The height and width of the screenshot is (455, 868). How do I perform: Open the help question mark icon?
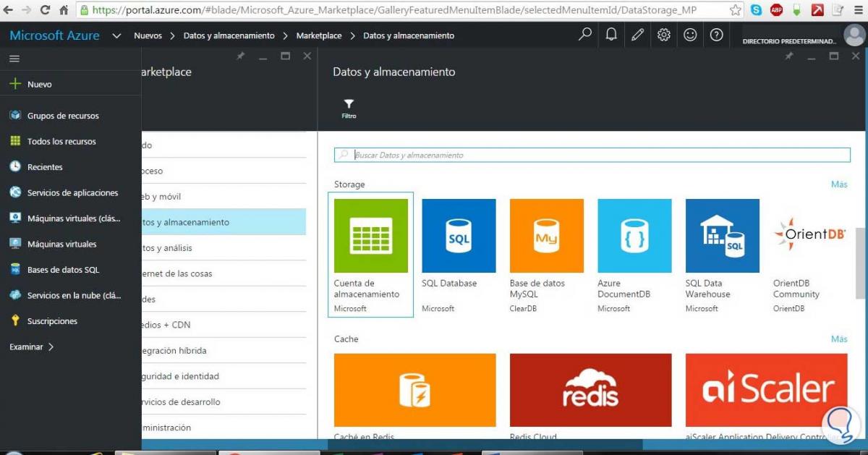(716, 35)
